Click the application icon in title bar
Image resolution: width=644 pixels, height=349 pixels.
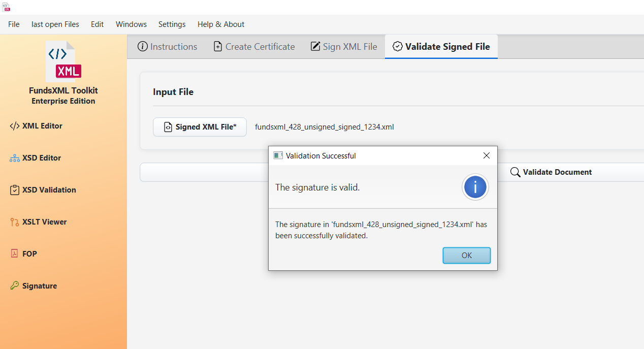tap(7, 7)
